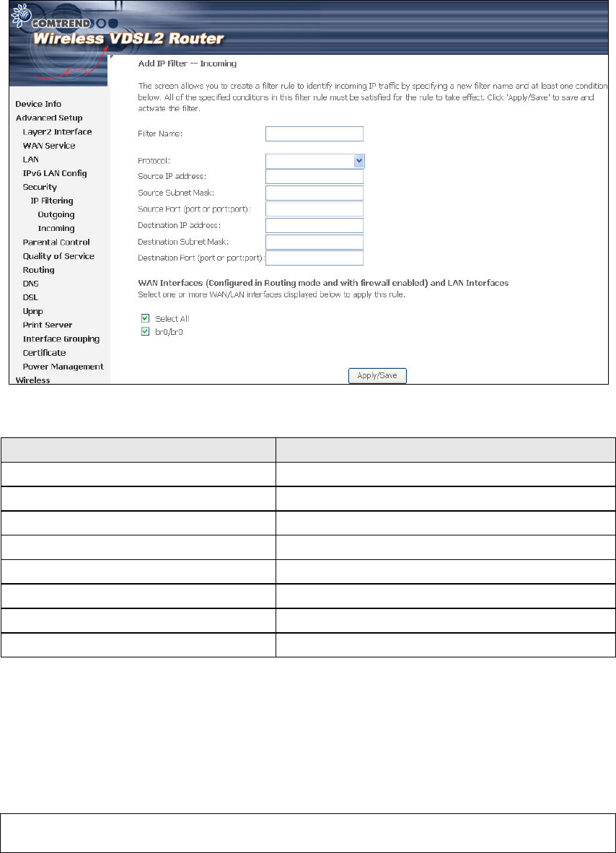Screen dimensions: 616x853
Task: Toggle the br0/br0 checkbox
Action: pyautogui.click(x=145, y=331)
